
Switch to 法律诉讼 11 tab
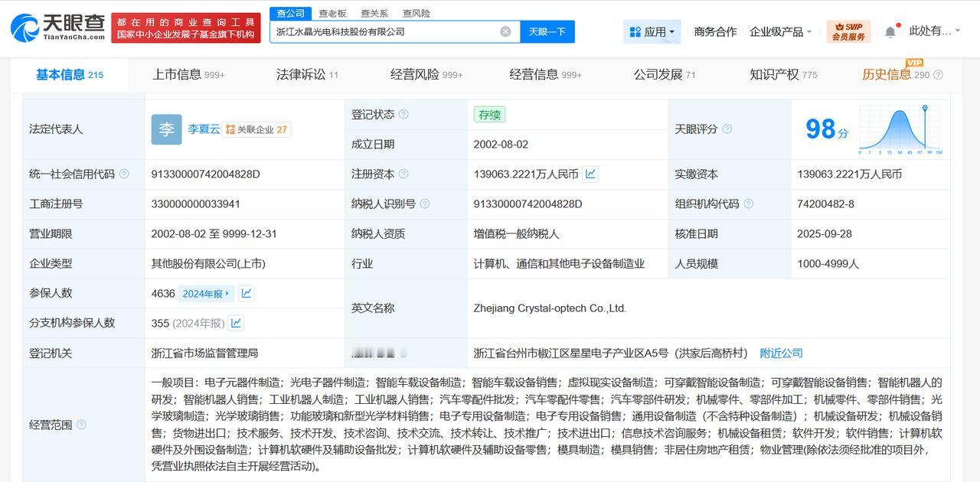307,74
